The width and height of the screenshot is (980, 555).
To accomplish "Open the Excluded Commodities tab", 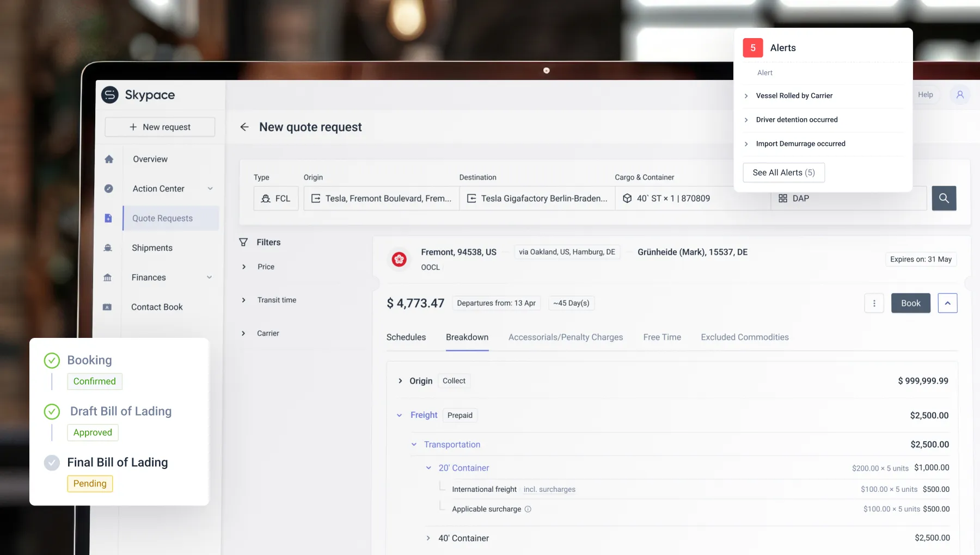I will pyautogui.click(x=745, y=337).
